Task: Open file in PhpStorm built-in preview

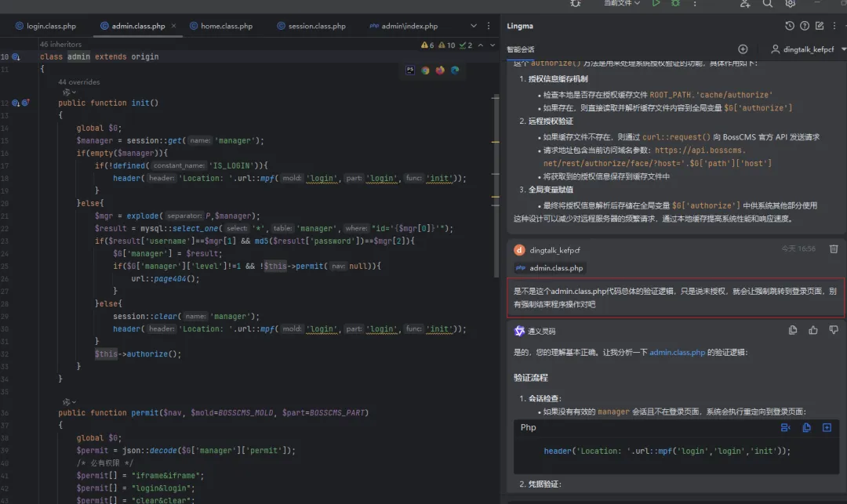Action: (x=410, y=70)
